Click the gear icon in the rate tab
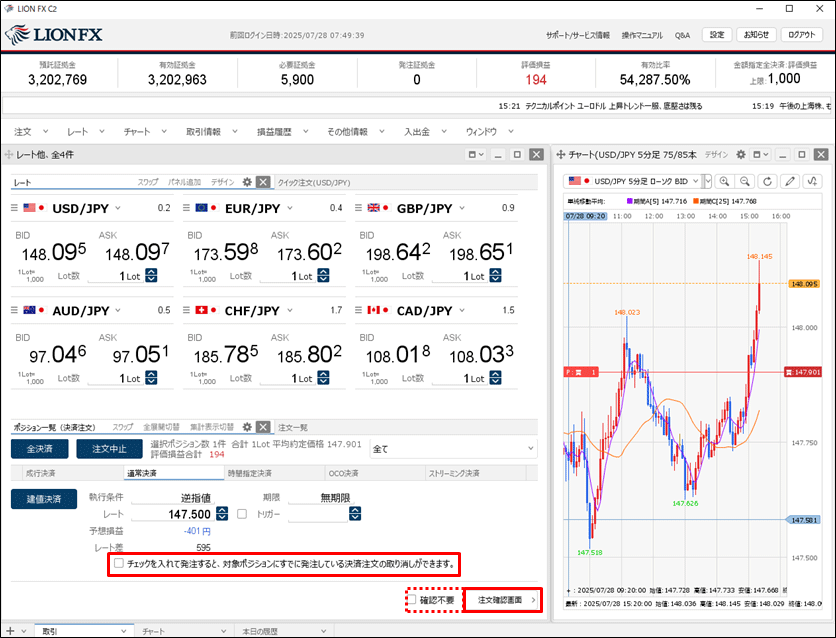Screen dimensions: 836x638 (246, 183)
